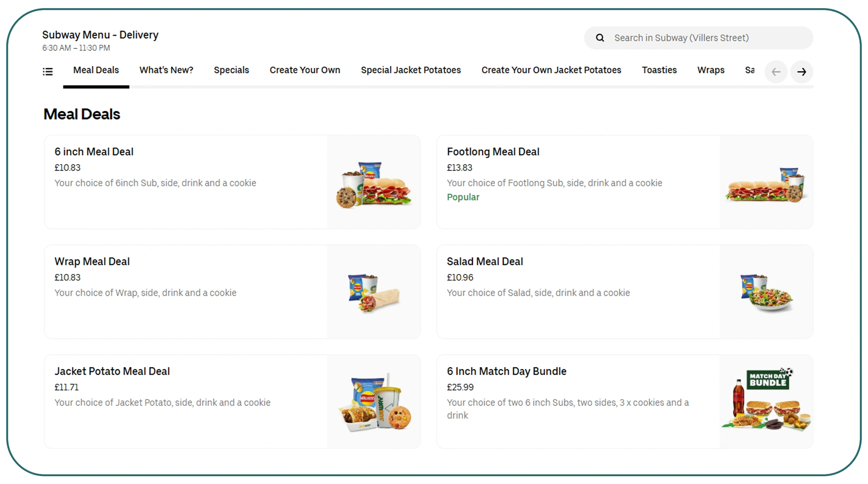The height and width of the screenshot is (484, 868).
Task: Open the Specials category
Action: pyautogui.click(x=231, y=70)
